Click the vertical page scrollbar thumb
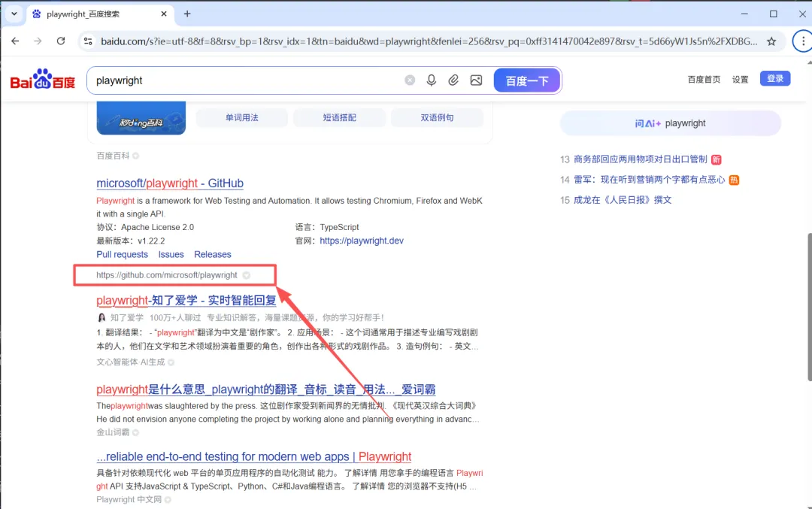Viewport: 812px width, 509px height. pyautogui.click(x=810, y=307)
